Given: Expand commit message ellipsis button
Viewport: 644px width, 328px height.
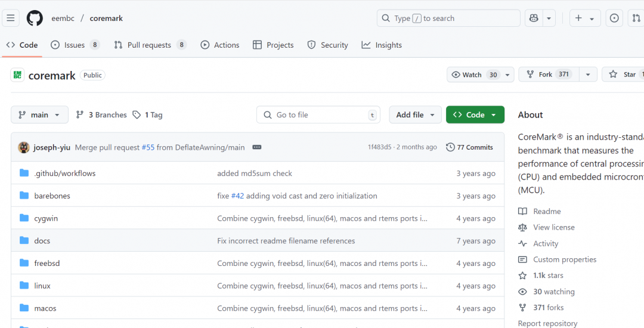Looking at the screenshot, I should point(257,147).
